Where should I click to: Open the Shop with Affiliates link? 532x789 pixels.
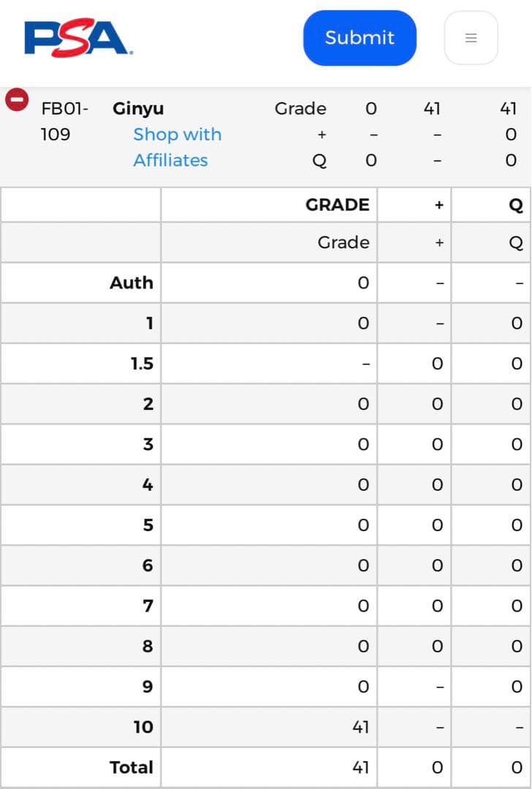coord(177,147)
